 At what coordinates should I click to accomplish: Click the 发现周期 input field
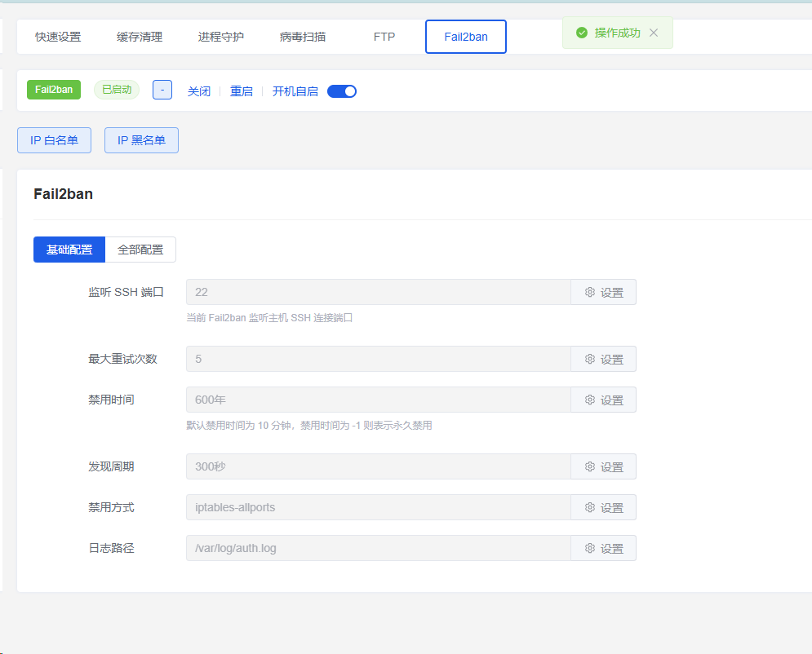[379, 466]
